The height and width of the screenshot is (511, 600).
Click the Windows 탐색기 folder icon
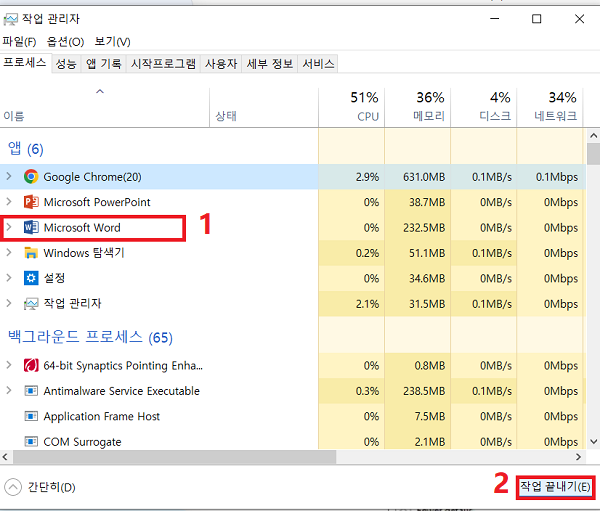[31, 253]
